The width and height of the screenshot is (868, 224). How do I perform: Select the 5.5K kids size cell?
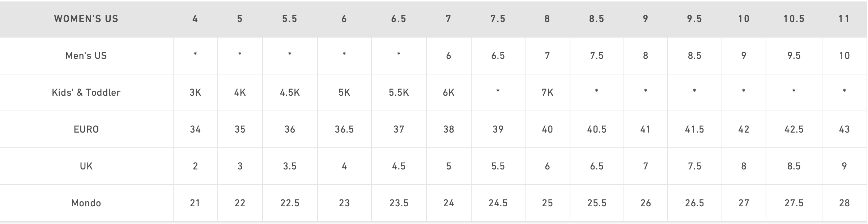coord(399,92)
